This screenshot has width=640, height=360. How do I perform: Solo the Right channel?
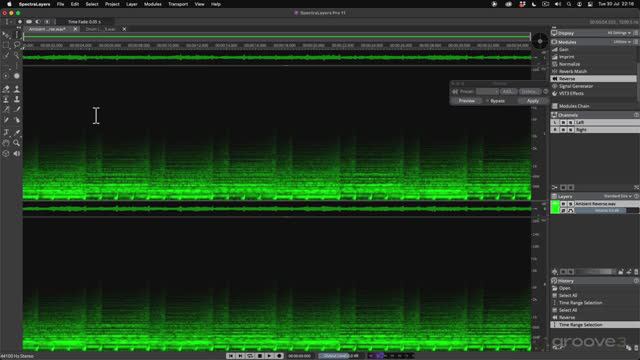pyautogui.click(x=570, y=130)
